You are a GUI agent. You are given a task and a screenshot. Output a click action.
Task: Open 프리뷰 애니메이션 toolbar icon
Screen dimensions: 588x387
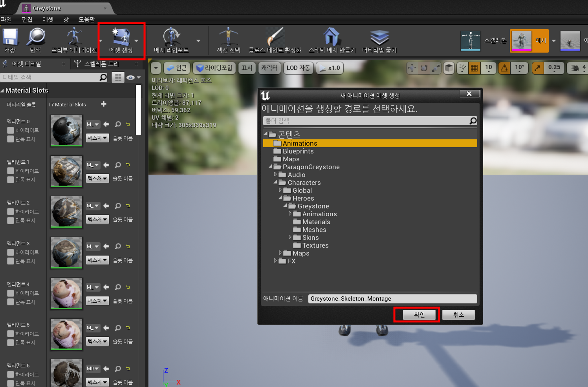tap(74, 37)
